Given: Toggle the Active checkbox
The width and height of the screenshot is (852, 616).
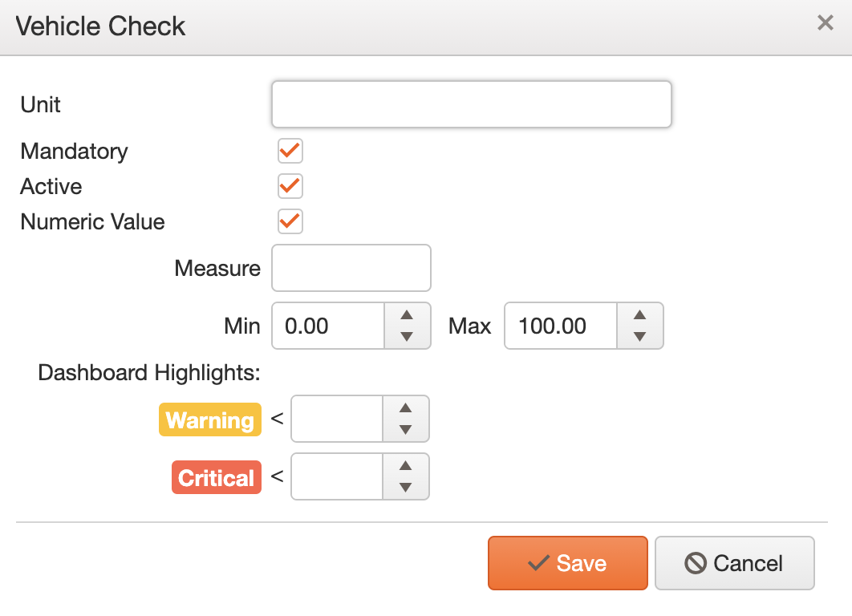Looking at the screenshot, I should tap(290, 186).
